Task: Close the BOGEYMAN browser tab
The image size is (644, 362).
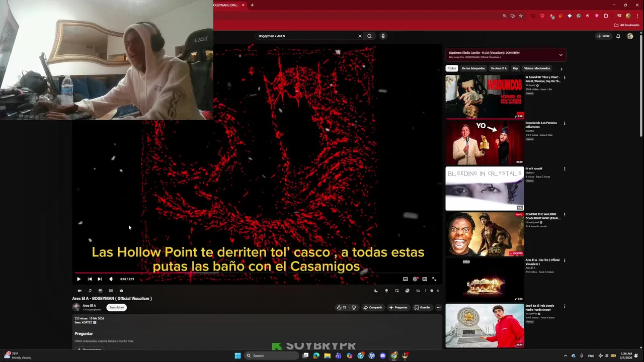Action: [x=243, y=5]
